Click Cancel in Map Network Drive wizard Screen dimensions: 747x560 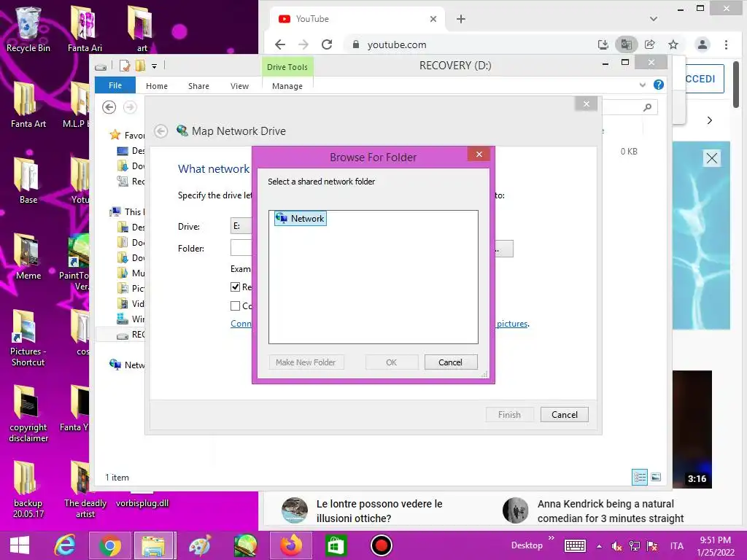(565, 415)
